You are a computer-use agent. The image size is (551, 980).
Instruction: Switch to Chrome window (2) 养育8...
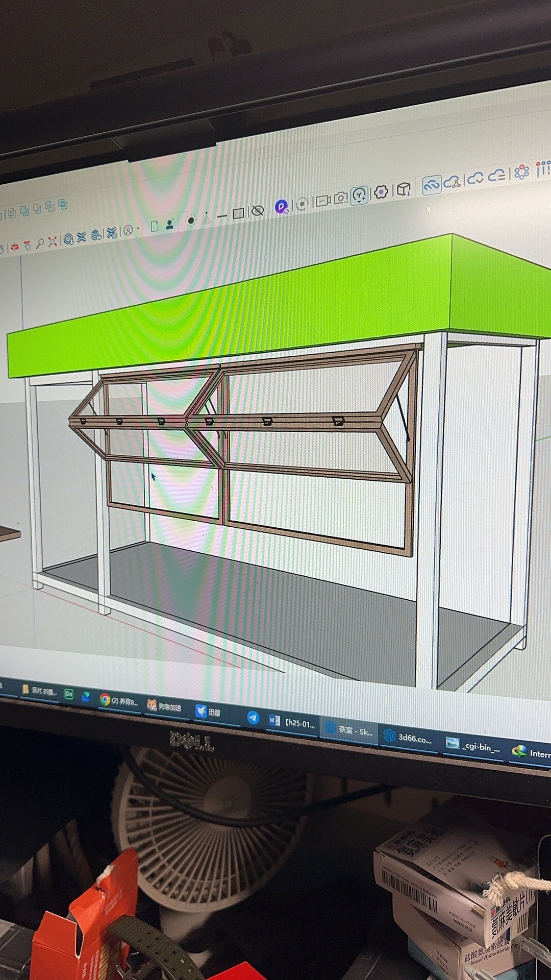119,700
